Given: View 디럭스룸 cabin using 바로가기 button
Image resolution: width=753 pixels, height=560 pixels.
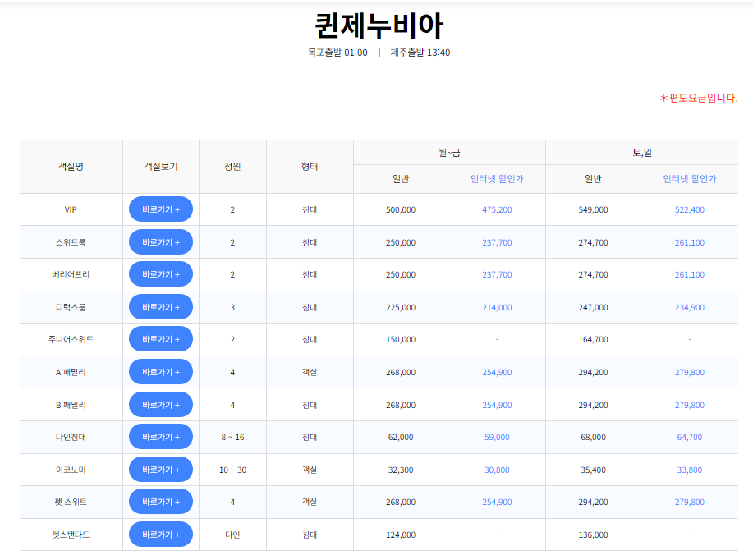Looking at the screenshot, I should click(160, 306).
